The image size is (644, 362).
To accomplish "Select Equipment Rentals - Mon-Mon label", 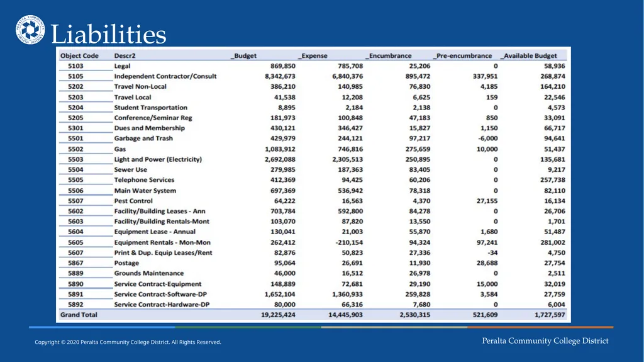I will click(x=162, y=242).
